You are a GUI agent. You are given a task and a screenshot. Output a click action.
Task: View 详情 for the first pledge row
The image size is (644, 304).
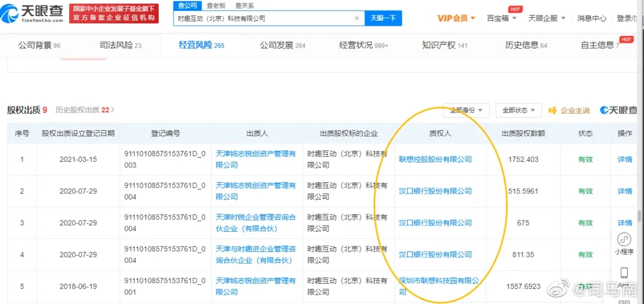pyautogui.click(x=624, y=159)
